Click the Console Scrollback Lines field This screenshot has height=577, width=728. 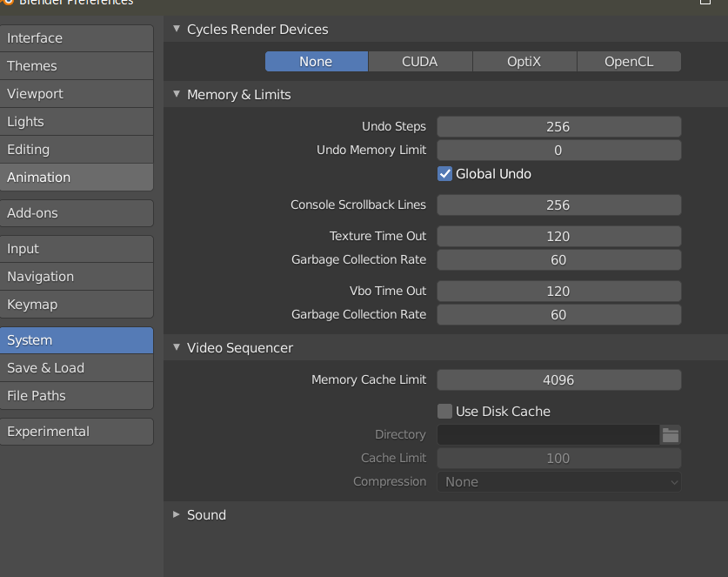tap(559, 205)
